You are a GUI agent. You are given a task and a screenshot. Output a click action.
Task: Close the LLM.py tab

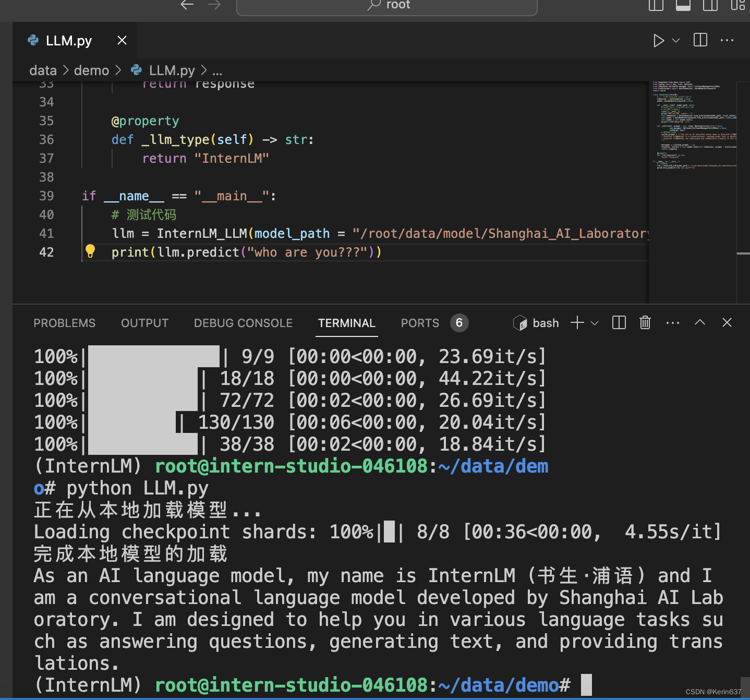(122, 40)
